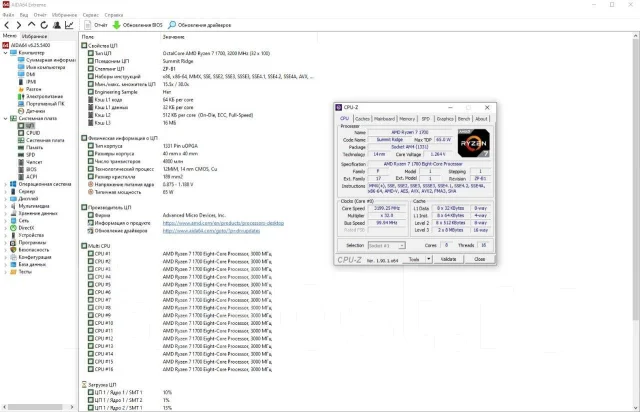Click the Validate button in CPU-Z
The height and width of the screenshot is (412, 640).
click(x=448, y=259)
